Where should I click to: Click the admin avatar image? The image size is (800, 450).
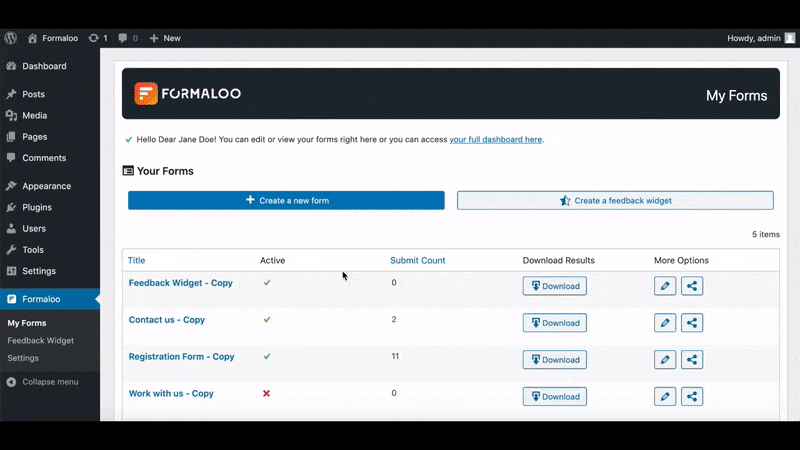pyautogui.click(x=790, y=38)
